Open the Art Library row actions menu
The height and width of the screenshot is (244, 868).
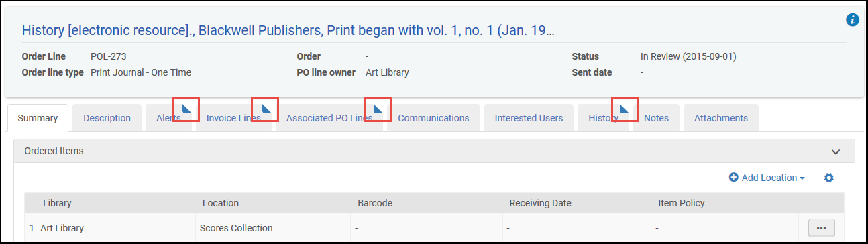pos(821,228)
